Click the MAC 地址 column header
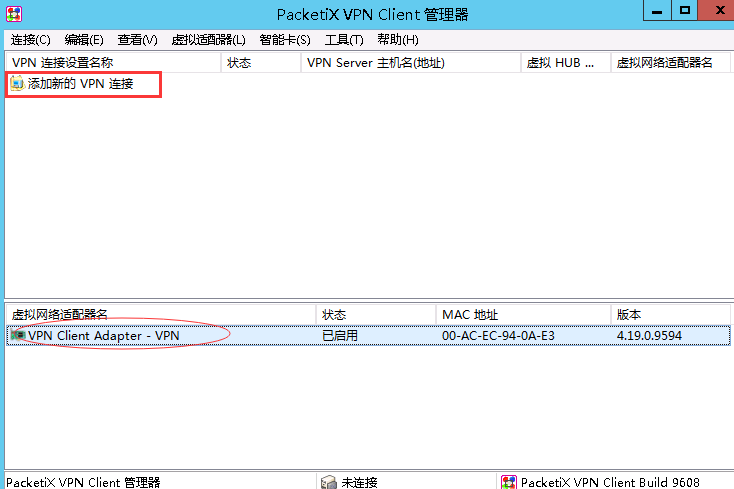 coord(523,314)
